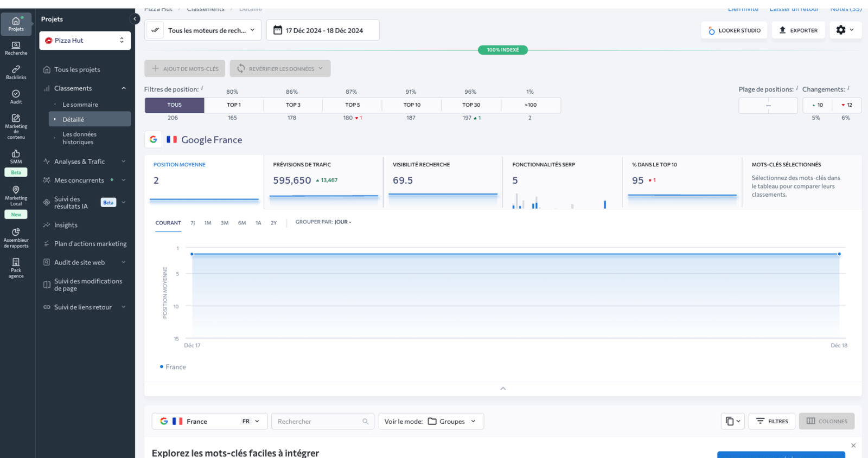Switch chart range to 3M

[225, 223]
